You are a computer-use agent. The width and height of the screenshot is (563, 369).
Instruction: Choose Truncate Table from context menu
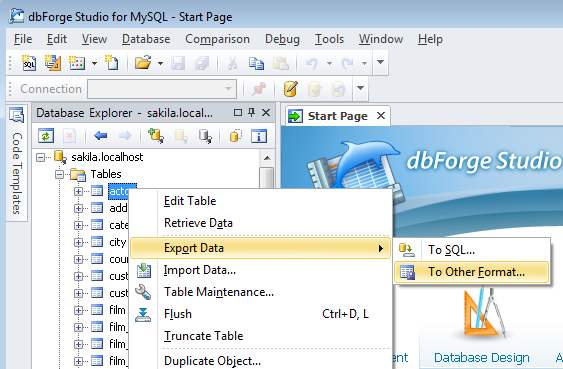pos(260,336)
